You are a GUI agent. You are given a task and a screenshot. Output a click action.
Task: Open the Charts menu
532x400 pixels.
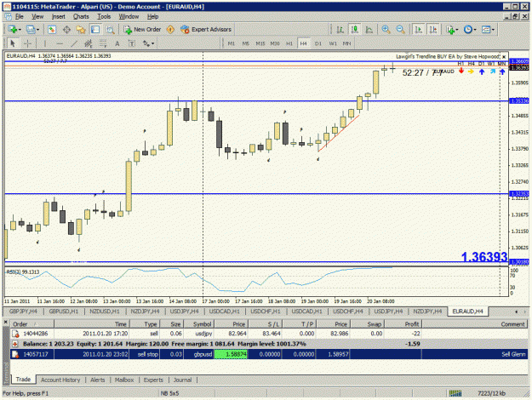81,16
